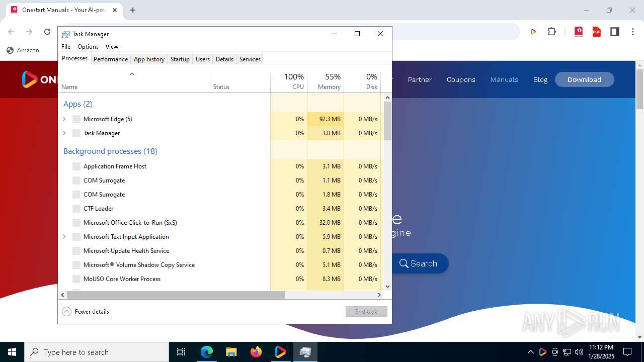Image resolution: width=644 pixels, height=362 pixels.
Task: Open the Options menu in Task Manager
Action: (x=88, y=47)
